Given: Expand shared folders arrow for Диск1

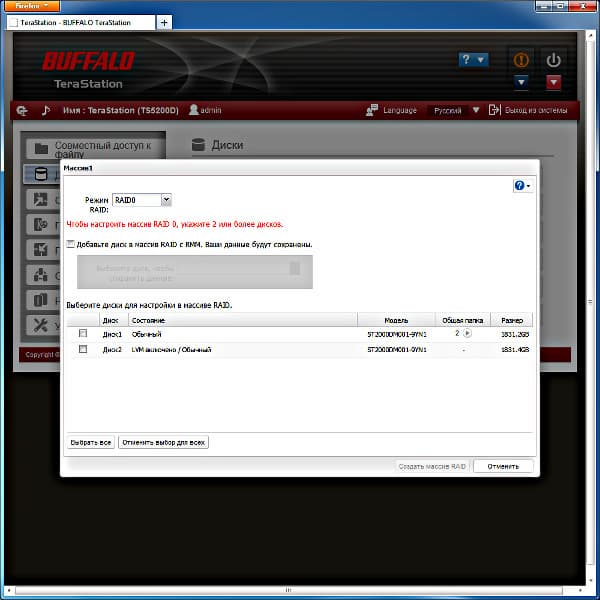Looking at the screenshot, I should tap(467, 333).
